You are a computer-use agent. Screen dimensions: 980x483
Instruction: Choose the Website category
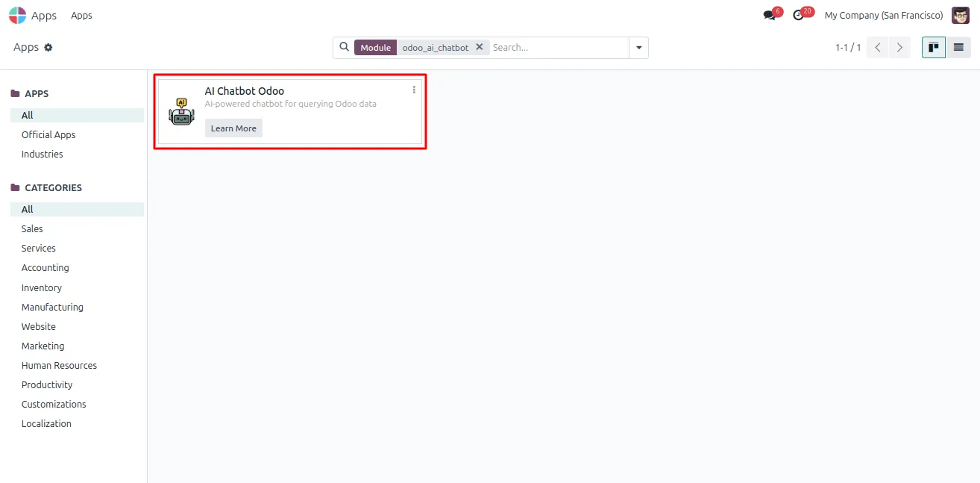click(39, 327)
